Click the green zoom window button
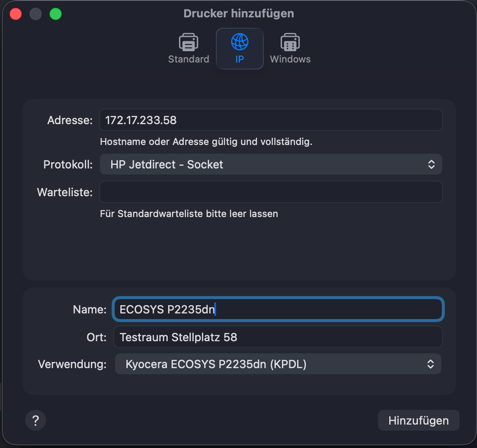The width and height of the screenshot is (477, 448). [x=56, y=14]
